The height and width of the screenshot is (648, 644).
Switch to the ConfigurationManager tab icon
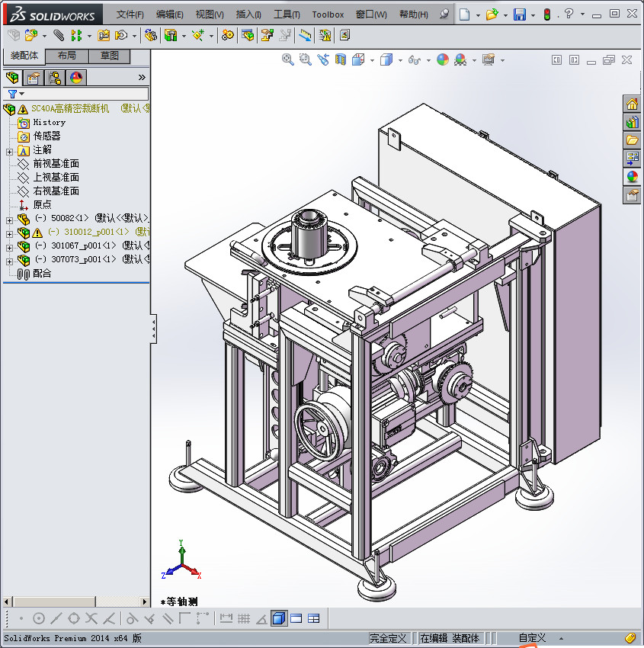pyautogui.click(x=54, y=77)
